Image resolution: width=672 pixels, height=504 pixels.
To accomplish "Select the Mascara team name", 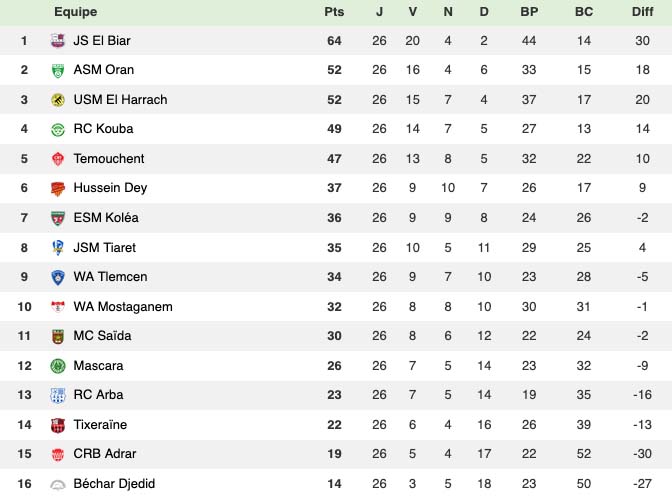I will pos(99,366).
